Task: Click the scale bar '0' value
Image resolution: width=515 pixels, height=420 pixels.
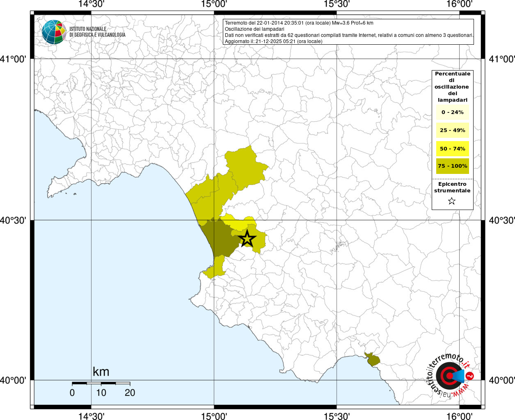Action: [x=72, y=393]
